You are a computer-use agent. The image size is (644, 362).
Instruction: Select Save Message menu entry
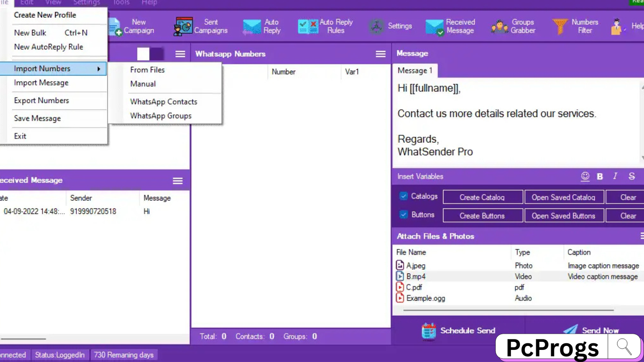point(37,118)
